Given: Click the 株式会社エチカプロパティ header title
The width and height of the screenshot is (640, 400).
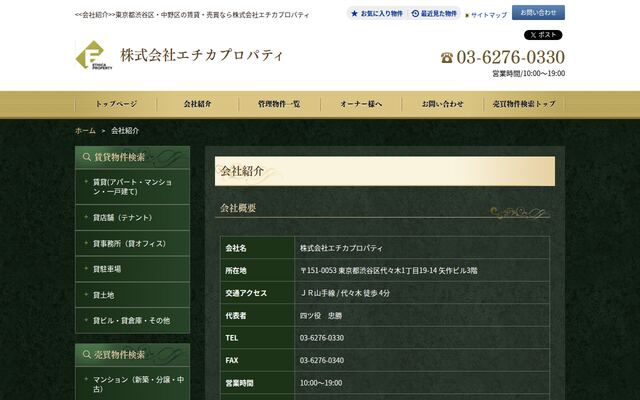Looking at the screenshot, I should click(201, 55).
